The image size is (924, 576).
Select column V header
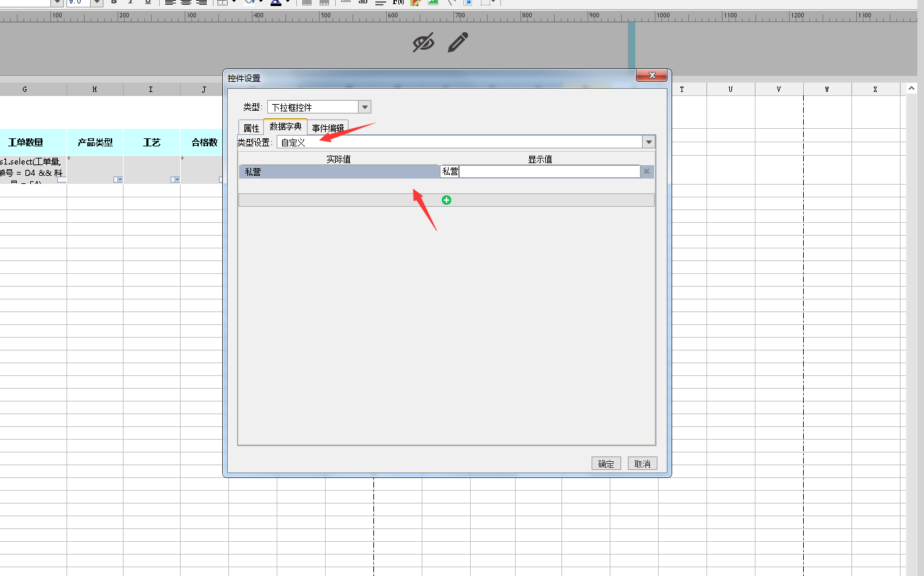click(779, 89)
